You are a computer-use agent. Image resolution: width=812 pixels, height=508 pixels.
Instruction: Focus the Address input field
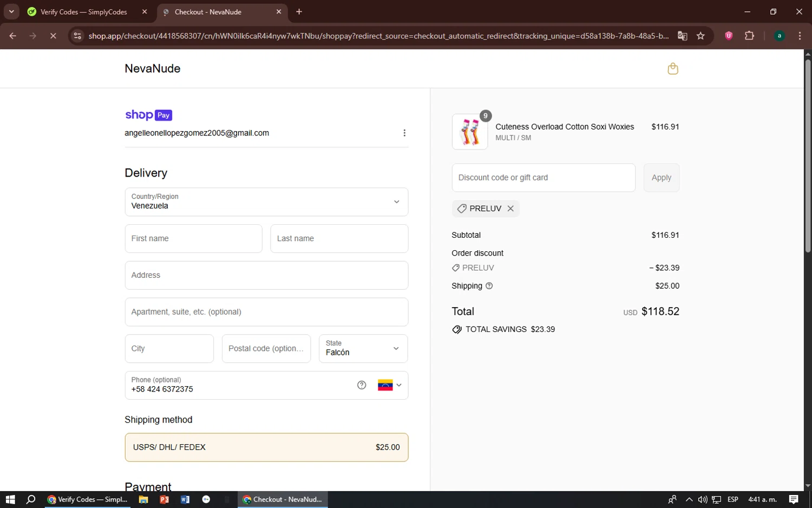266,275
